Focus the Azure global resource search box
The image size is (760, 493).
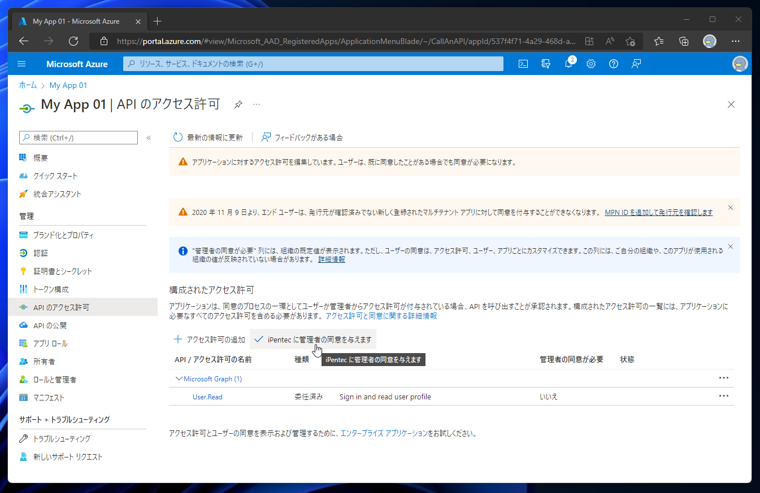[x=313, y=64]
